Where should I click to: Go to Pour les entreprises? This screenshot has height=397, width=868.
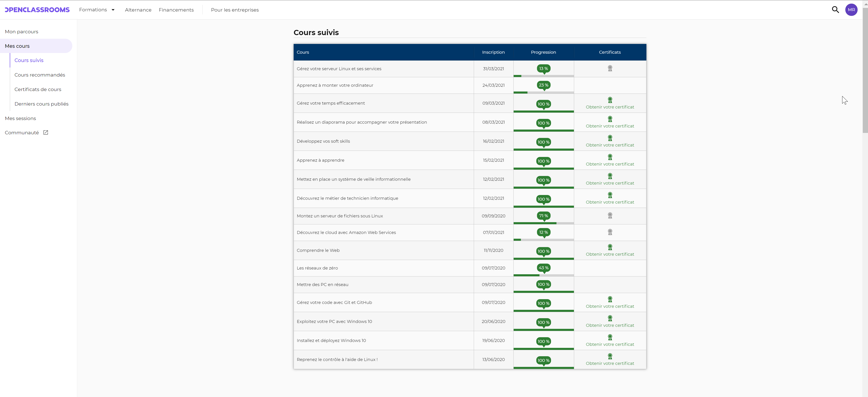pos(235,10)
